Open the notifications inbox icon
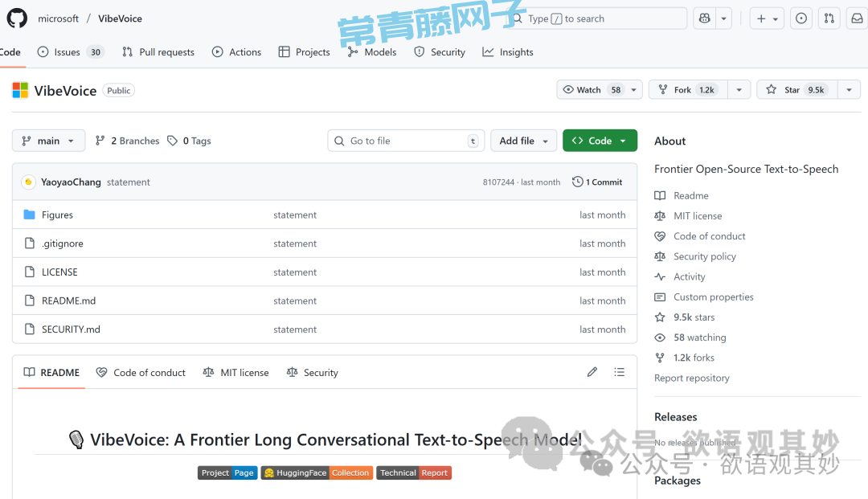 point(857,18)
